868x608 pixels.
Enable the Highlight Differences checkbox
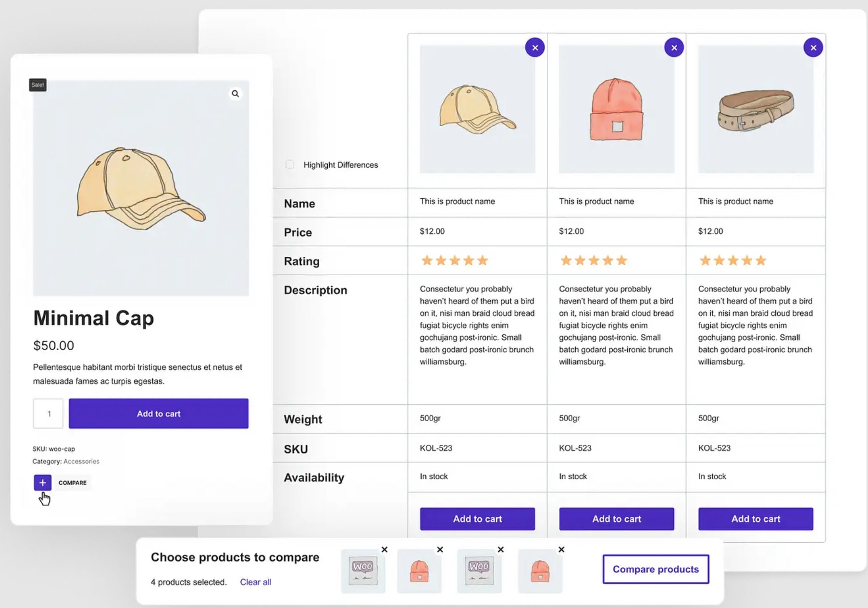[290, 164]
